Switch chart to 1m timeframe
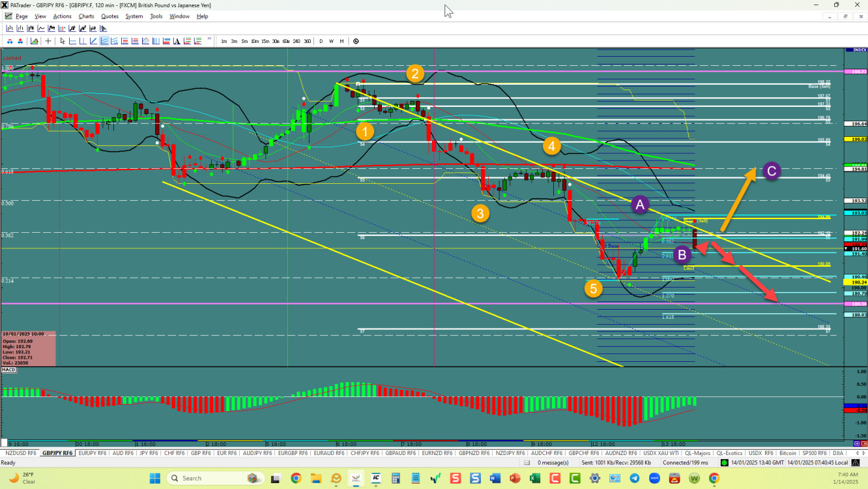The image size is (868, 489). 224,41
